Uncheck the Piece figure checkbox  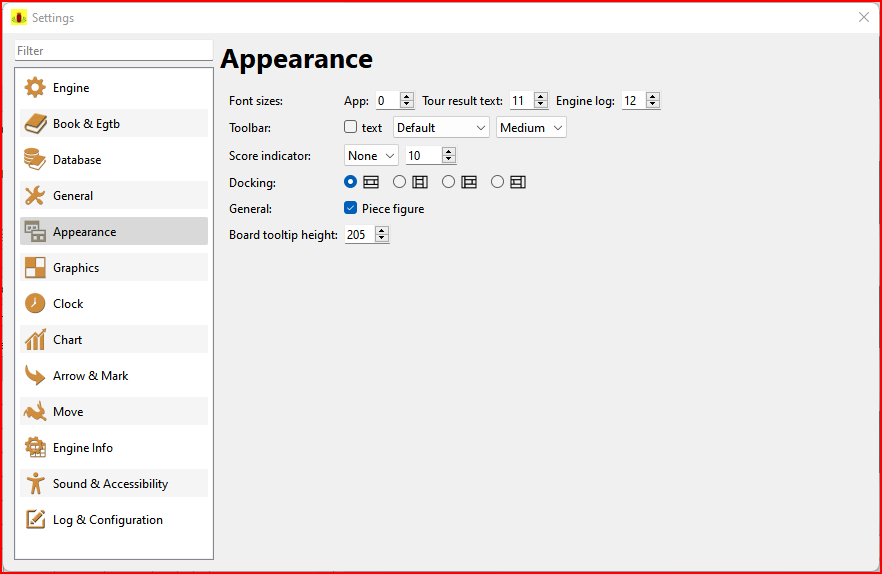pyautogui.click(x=350, y=209)
